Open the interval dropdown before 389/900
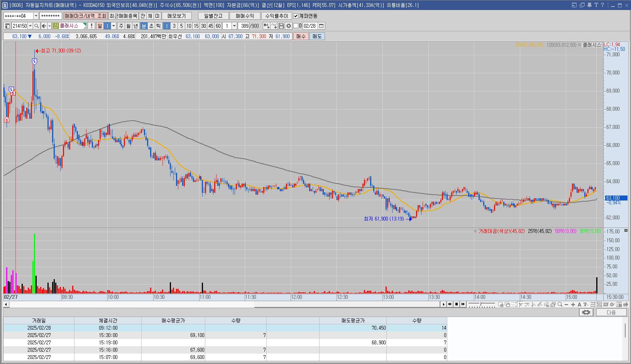Screen dimensions: 631x364 pyautogui.click(x=234, y=26)
